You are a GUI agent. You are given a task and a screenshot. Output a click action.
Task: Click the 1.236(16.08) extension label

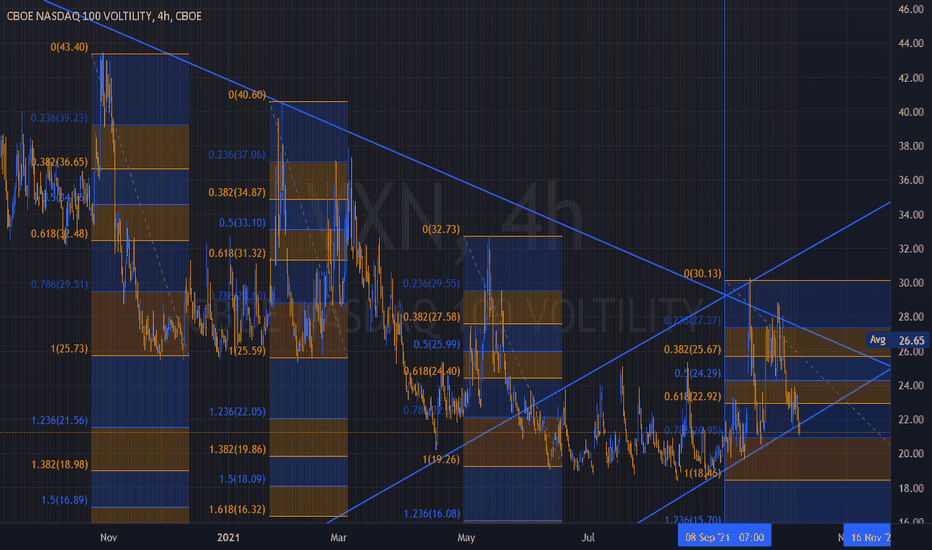click(432, 513)
